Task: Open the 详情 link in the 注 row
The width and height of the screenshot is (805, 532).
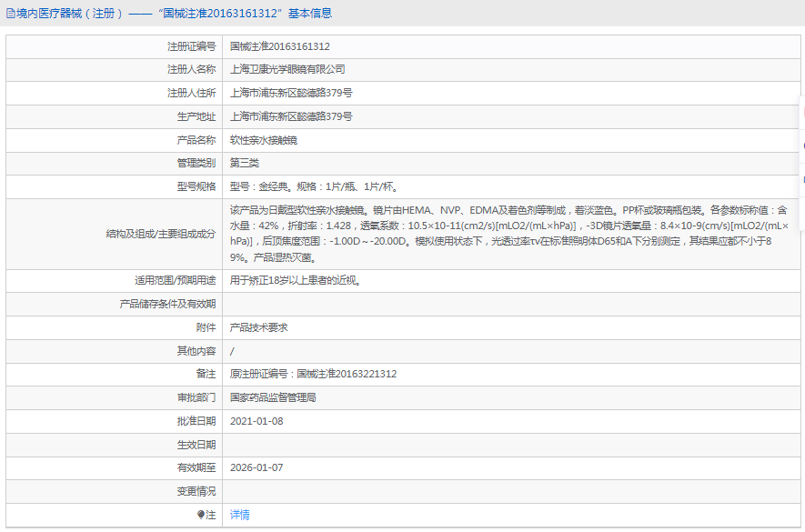Action: coord(240,515)
